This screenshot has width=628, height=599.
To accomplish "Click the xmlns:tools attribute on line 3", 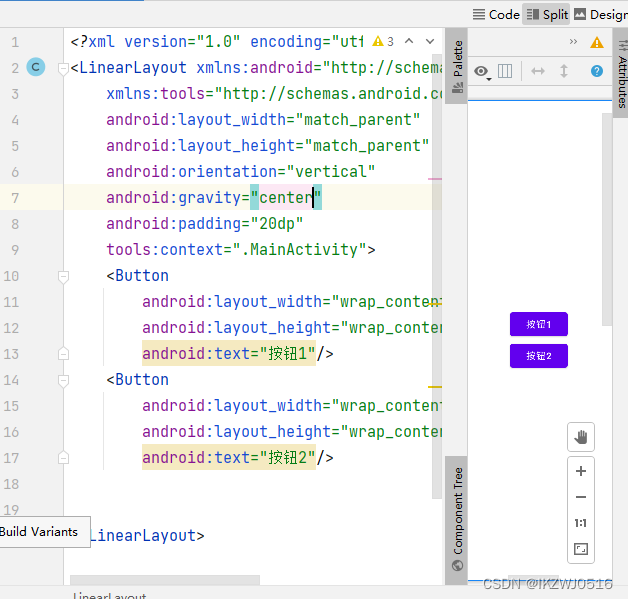I will click(x=274, y=94).
